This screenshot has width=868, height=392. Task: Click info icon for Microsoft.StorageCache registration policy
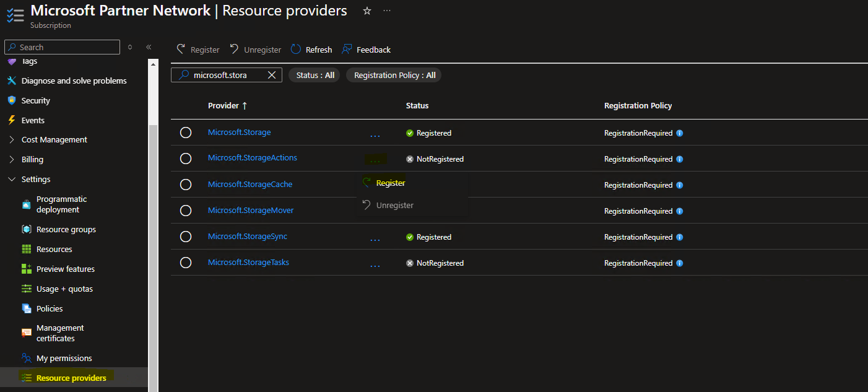[x=679, y=185]
